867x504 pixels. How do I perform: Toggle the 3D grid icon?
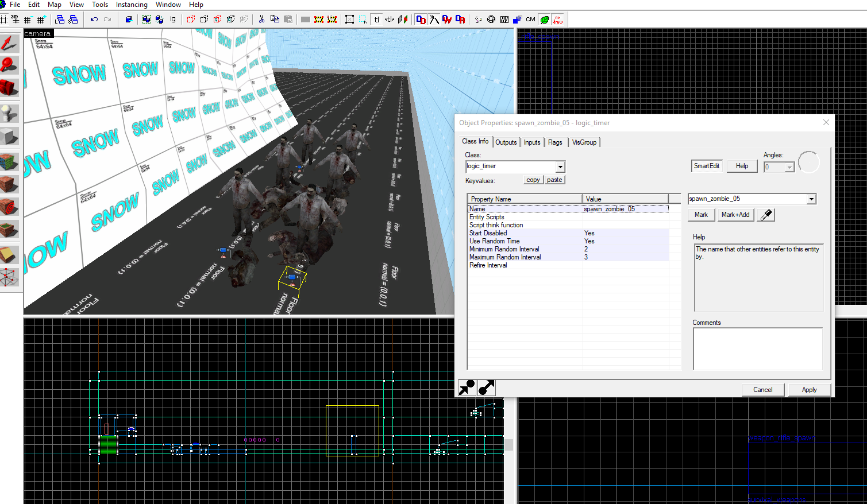pos(15,20)
